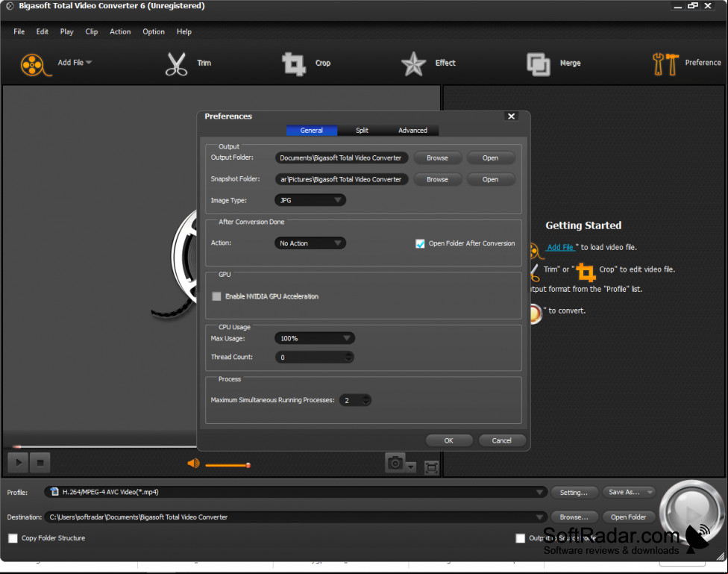Open the Add File dropdown arrow
Viewport: 728px width, 574px height.
coord(89,62)
